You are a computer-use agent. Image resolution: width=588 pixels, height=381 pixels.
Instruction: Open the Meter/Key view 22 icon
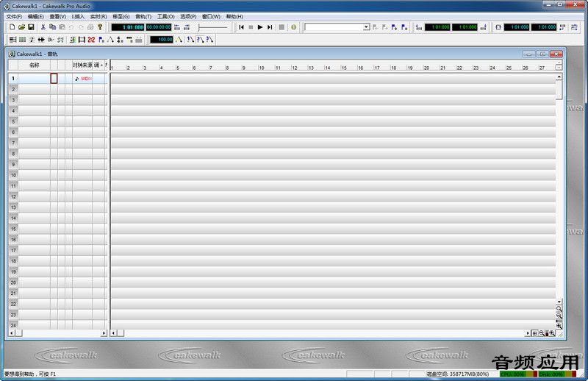(x=91, y=40)
